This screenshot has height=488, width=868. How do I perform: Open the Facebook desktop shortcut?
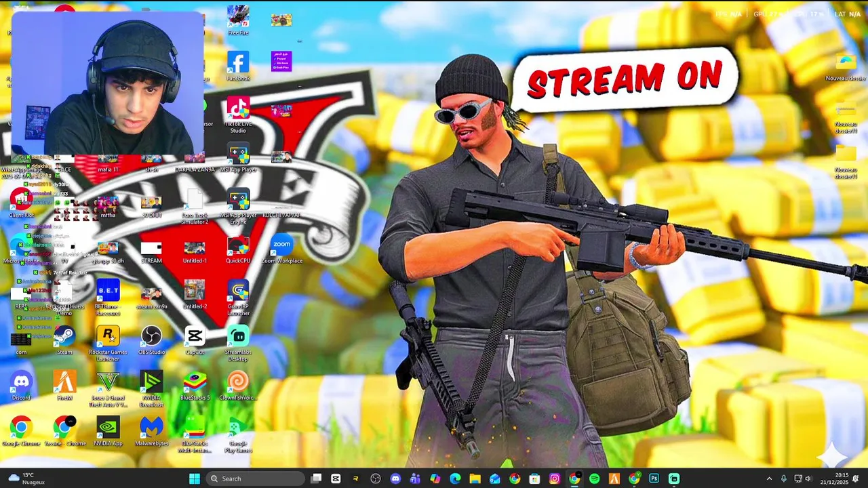coord(238,66)
